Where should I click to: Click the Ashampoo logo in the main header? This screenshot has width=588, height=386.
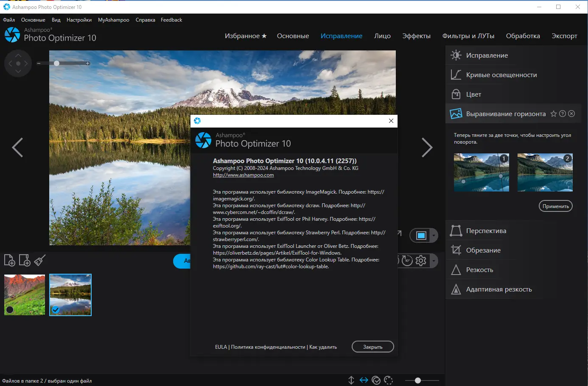12,35
